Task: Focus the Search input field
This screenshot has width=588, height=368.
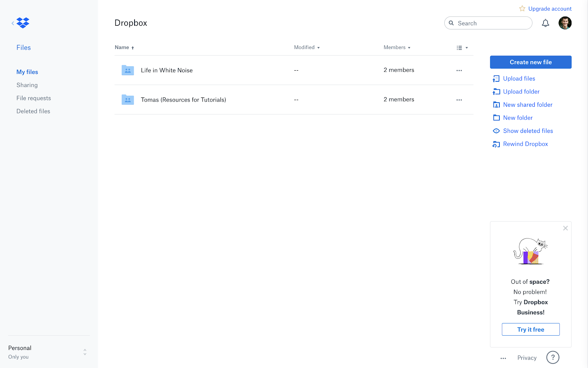Action: pos(488,23)
